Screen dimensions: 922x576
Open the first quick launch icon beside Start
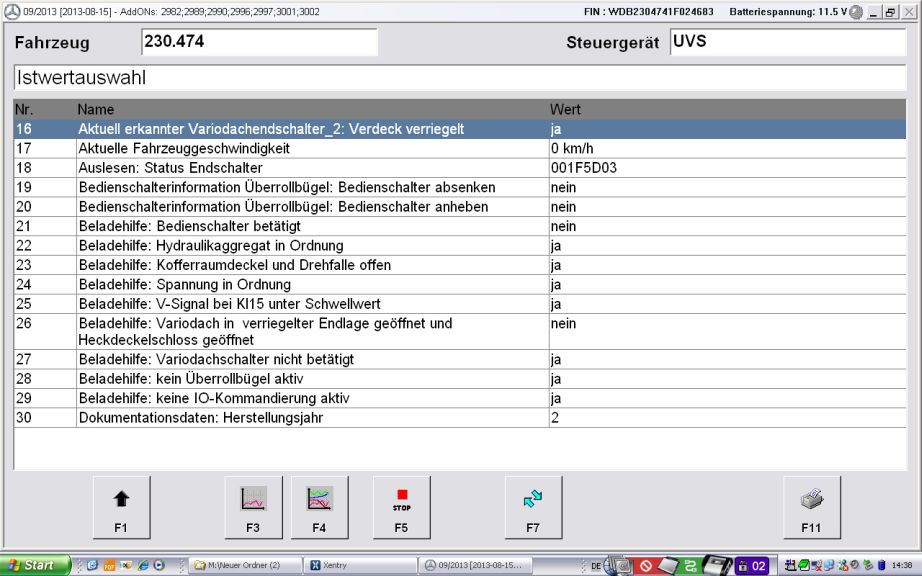click(x=92, y=565)
